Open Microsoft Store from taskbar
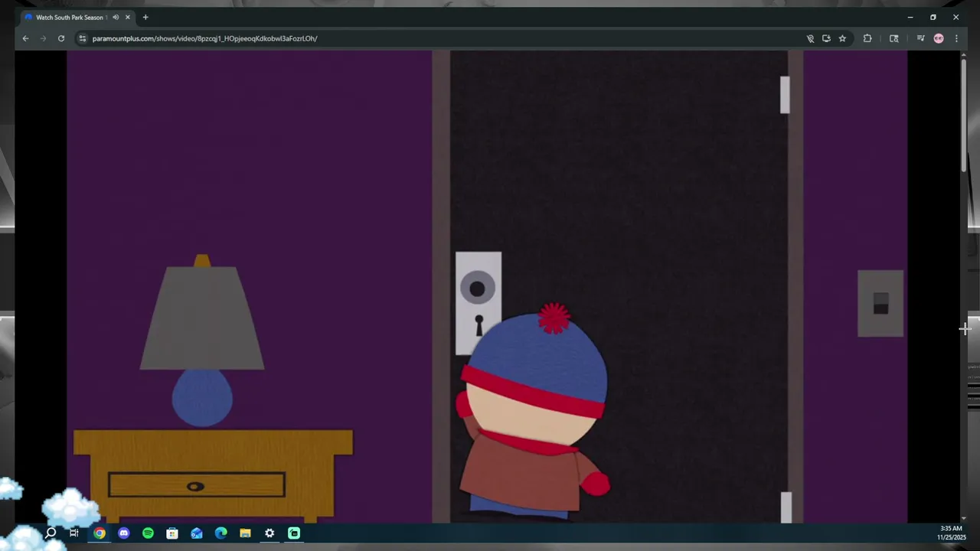 [x=172, y=533]
